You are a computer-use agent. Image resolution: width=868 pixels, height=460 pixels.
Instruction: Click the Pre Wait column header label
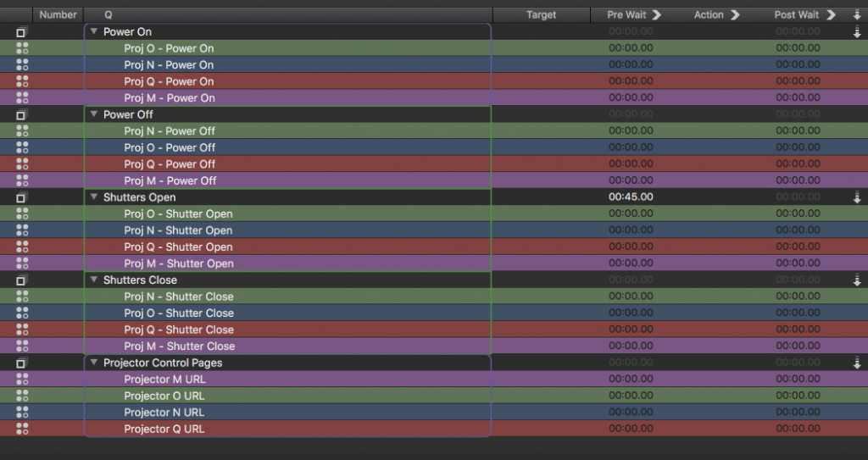pyautogui.click(x=626, y=15)
